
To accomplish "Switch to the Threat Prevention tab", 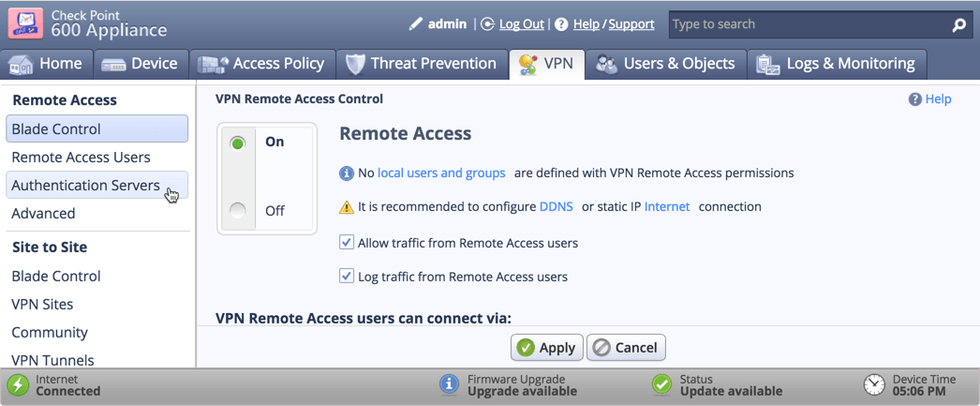I will point(422,64).
